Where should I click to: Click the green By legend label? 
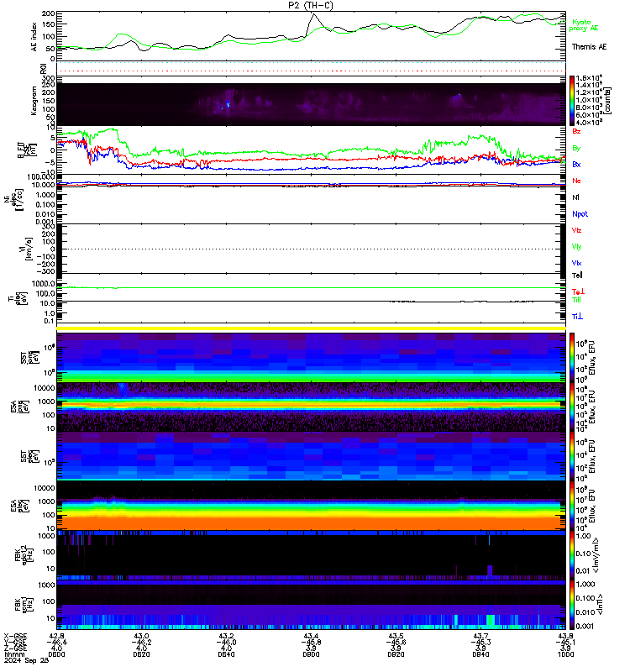pos(576,148)
